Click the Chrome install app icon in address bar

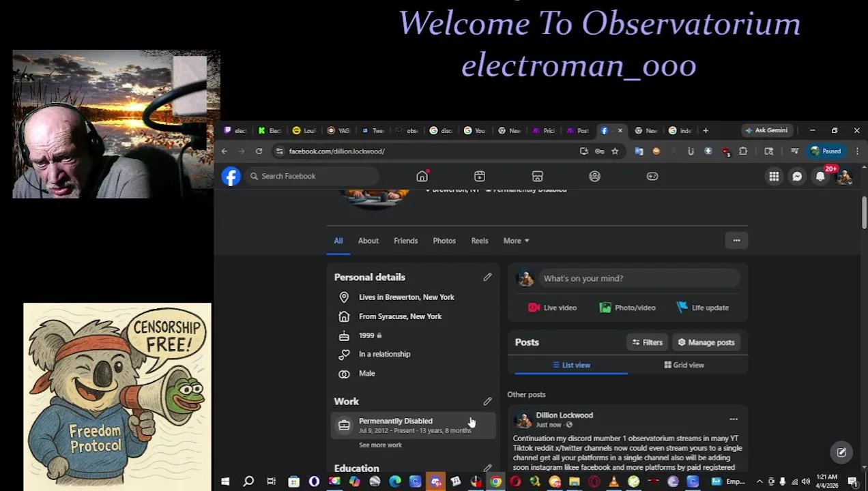pyautogui.click(x=584, y=151)
